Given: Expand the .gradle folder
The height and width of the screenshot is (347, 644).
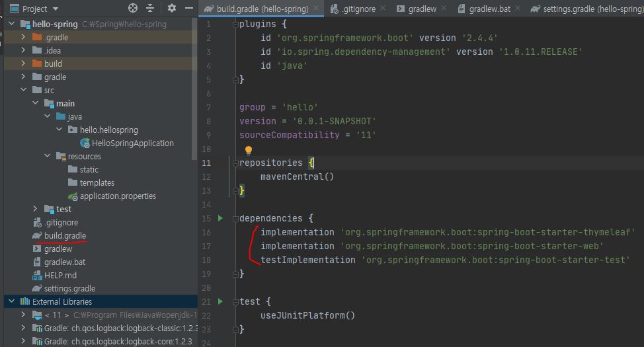Looking at the screenshot, I should click(x=23, y=37).
